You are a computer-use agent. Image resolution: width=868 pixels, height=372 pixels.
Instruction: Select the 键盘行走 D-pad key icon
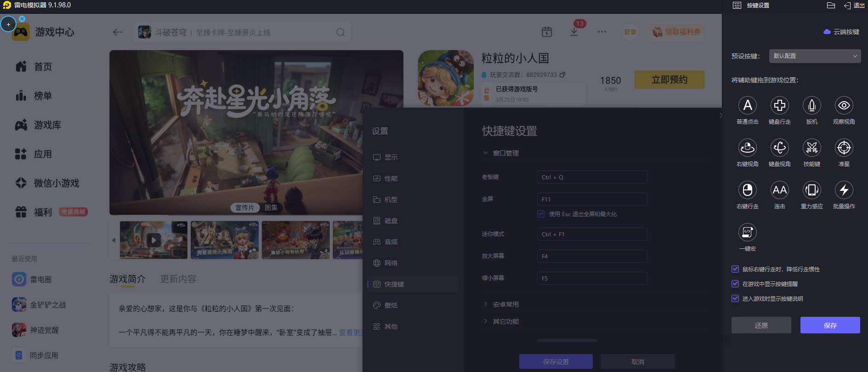click(x=780, y=105)
